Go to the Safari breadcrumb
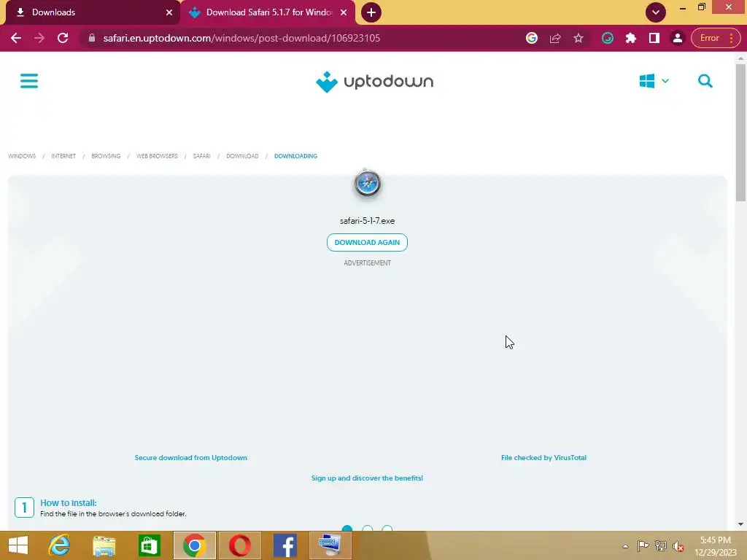 [x=201, y=156]
